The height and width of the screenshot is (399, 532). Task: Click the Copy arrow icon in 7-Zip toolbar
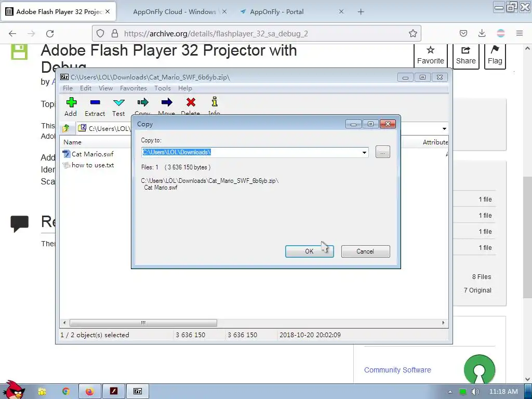click(143, 102)
